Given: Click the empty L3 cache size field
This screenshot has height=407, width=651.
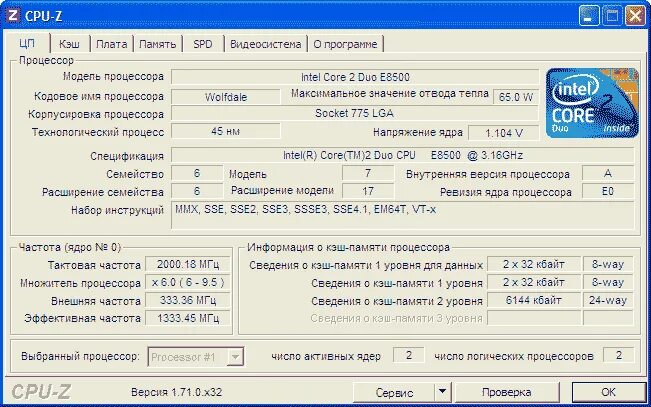Looking at the screenshot, I should [x=534, y=318].
